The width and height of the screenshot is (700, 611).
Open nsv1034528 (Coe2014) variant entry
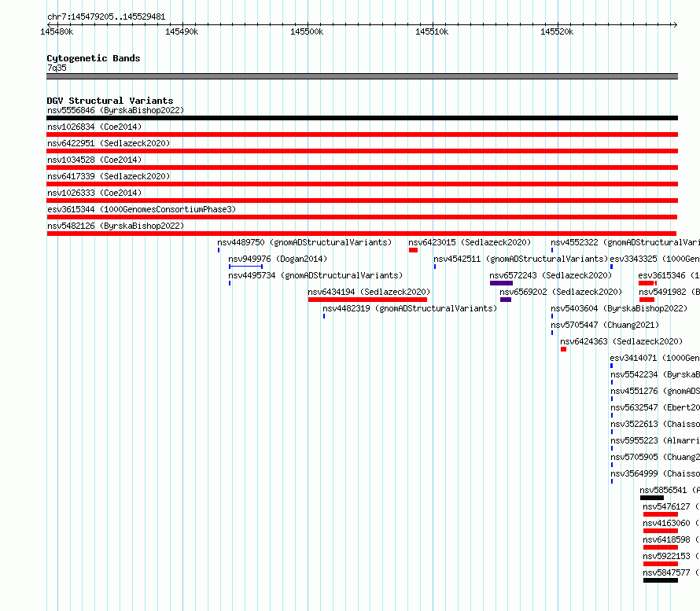94,160
